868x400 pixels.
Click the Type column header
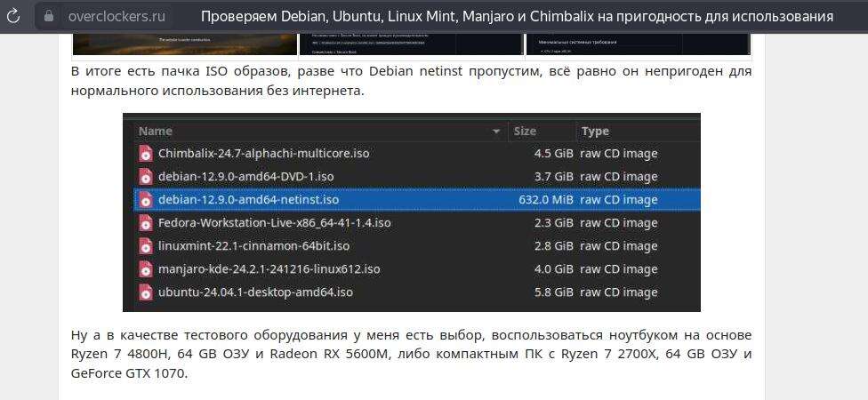point(595,132)
